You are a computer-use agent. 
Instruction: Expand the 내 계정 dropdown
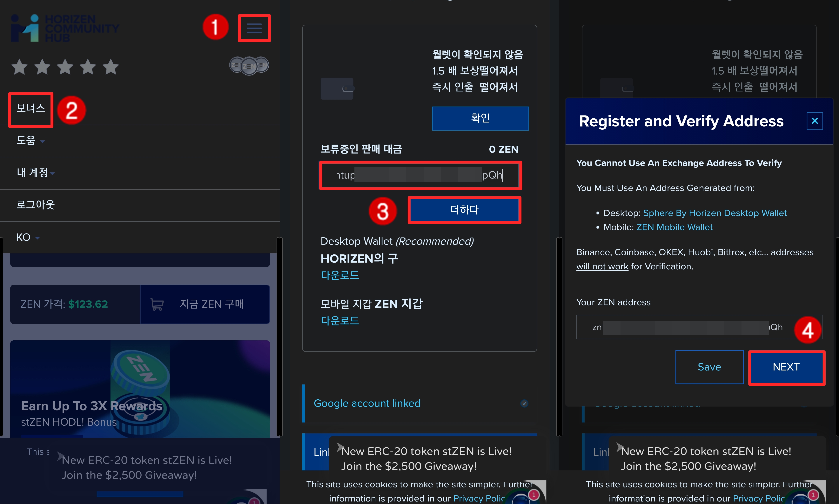click(35, 173)
